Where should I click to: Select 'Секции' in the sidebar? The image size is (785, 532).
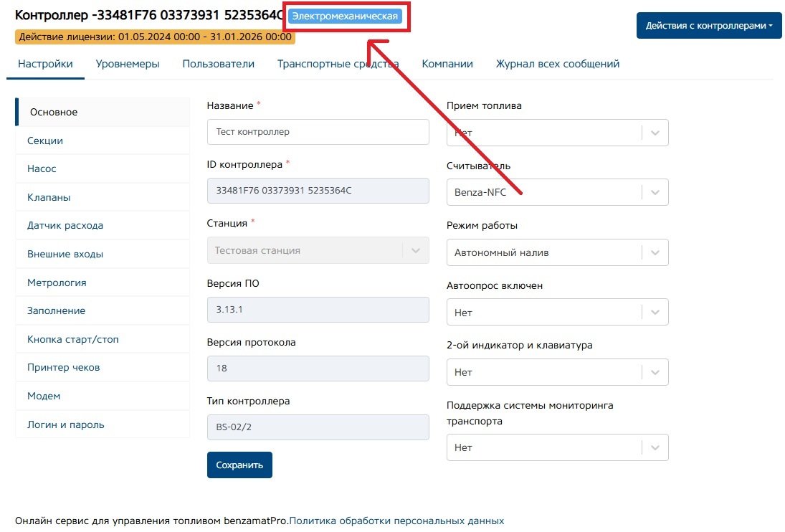[45, 141]
